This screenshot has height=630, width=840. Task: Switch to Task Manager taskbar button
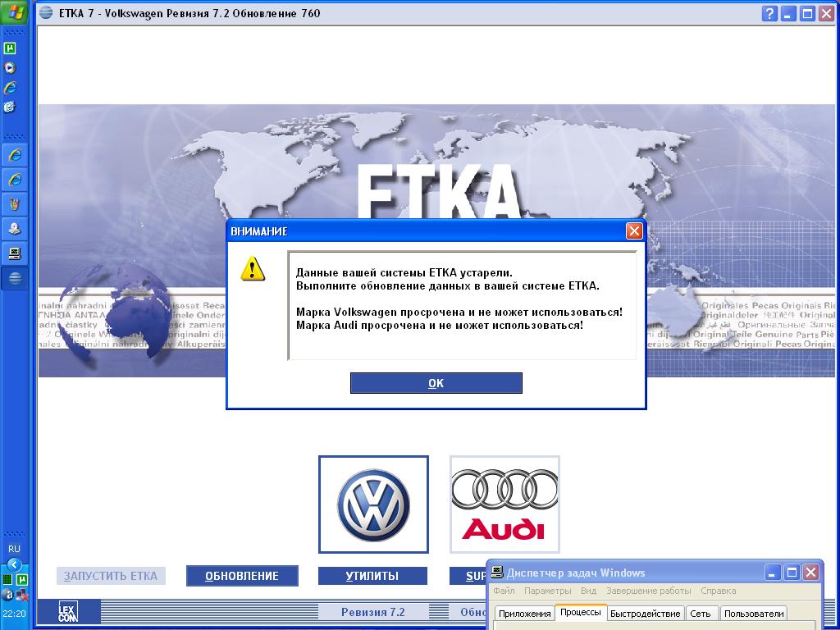[15, 253]
